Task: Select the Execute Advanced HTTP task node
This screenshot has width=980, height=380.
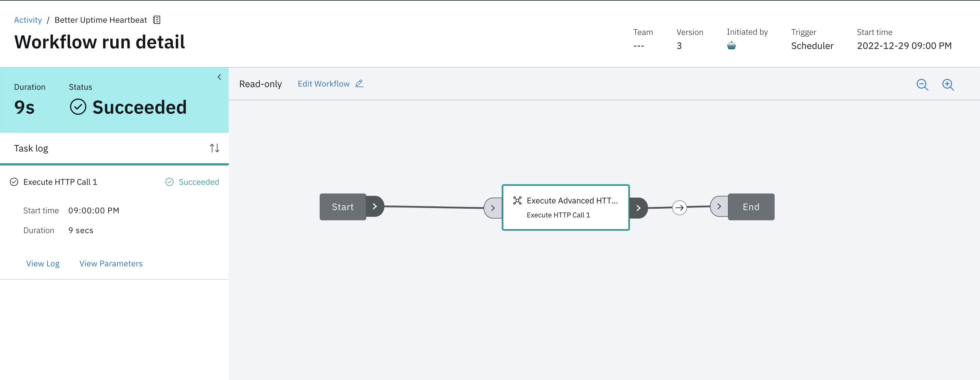Action: 566,207
